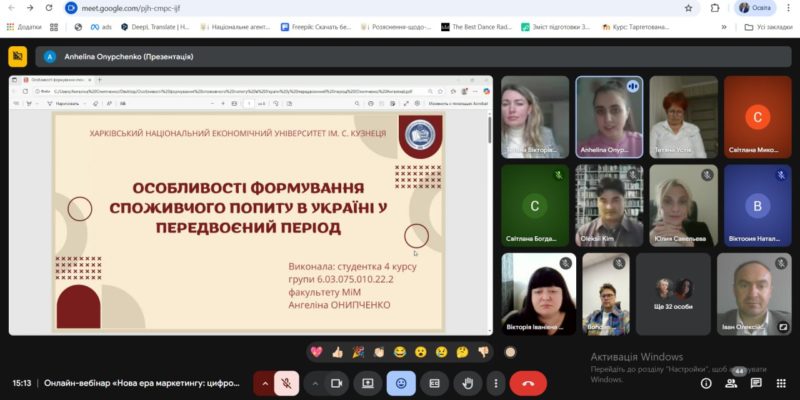Image resolution: width=800 pixels, height=400 pixels.
Task: Open the meeting details info icon
Action: (706, 383)
